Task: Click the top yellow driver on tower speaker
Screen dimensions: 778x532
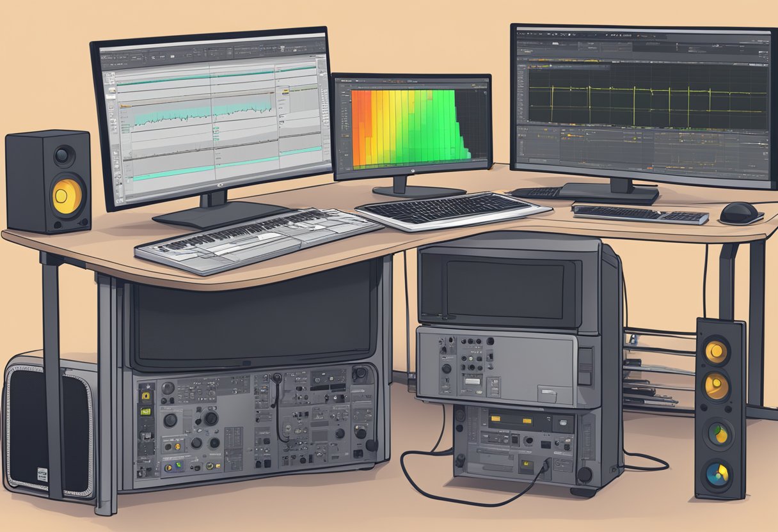Action: [716, 350]
